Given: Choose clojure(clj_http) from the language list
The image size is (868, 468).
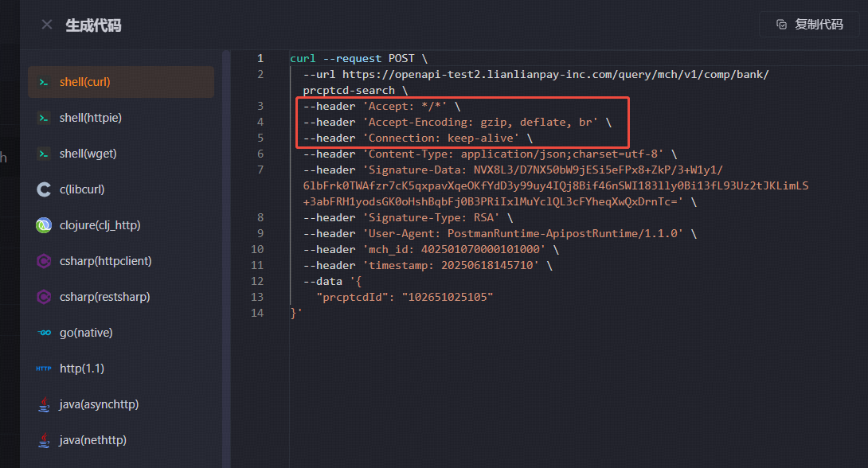Looking at the screenshot, I should point(121,225).
